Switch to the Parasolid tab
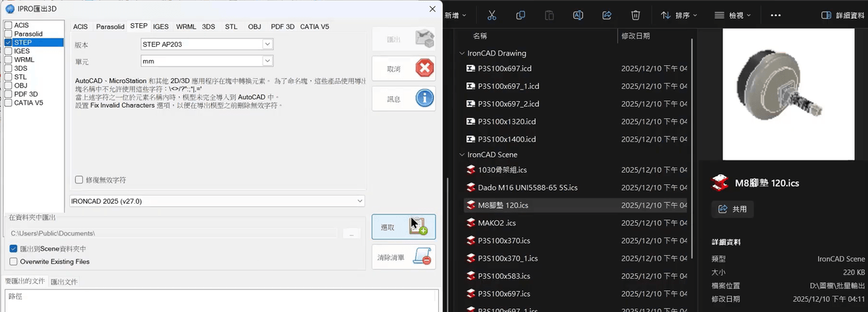 click(111, 27)
